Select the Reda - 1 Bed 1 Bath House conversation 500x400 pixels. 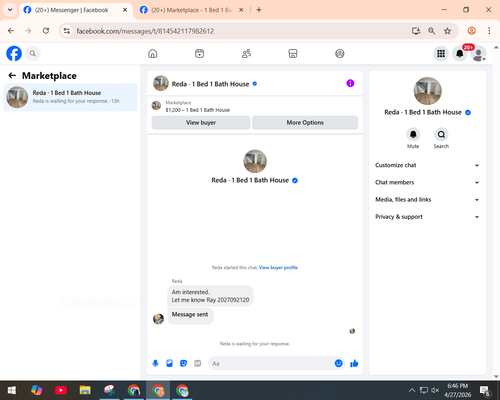tap(70, 97)
